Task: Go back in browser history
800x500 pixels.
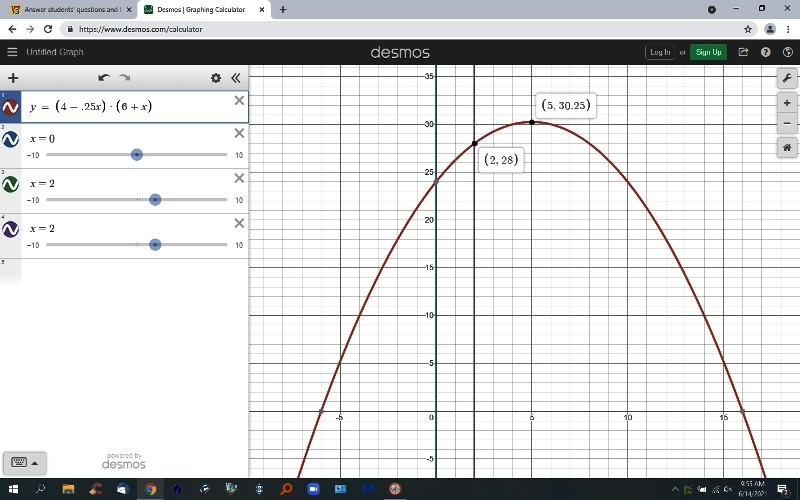Action: pos(12,29)
